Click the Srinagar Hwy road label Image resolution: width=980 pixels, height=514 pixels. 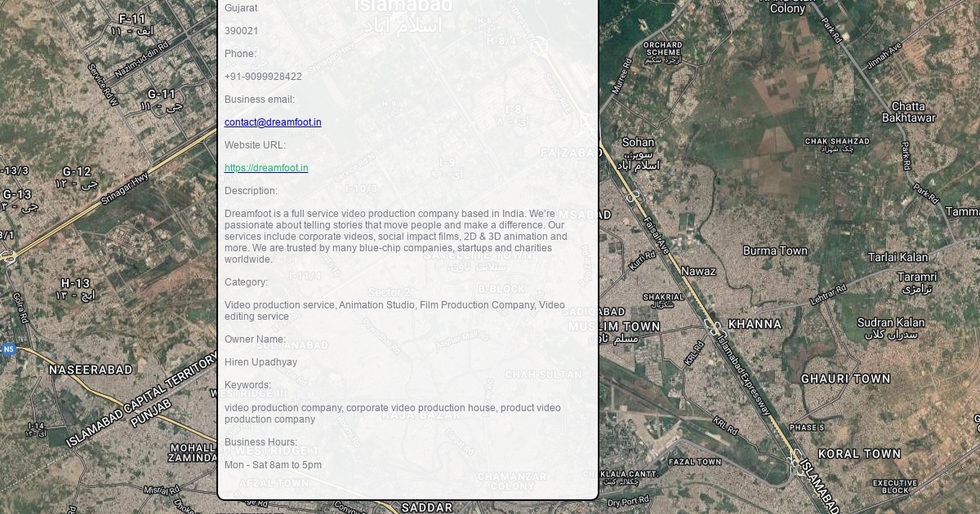(125, 189)
